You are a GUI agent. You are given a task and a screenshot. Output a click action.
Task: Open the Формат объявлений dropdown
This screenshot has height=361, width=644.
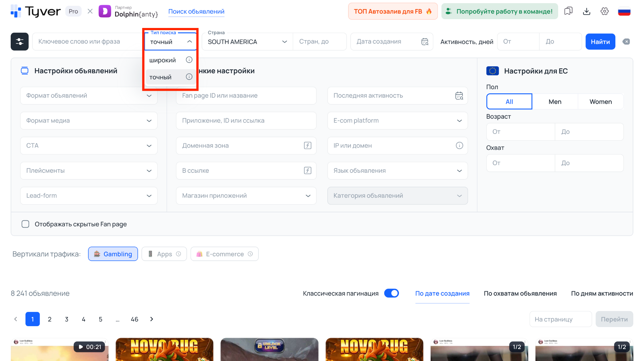(88, 96)
